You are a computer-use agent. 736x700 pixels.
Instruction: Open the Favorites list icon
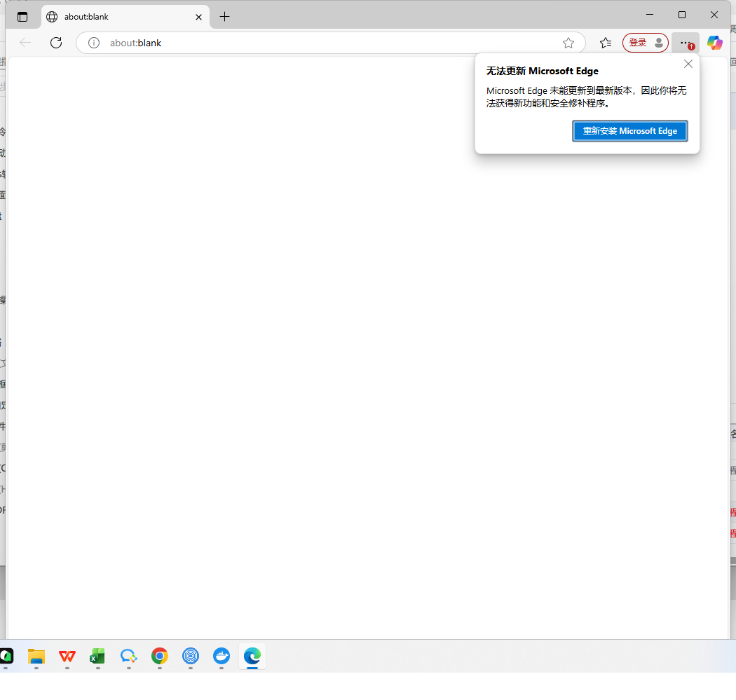click(606, 43)
